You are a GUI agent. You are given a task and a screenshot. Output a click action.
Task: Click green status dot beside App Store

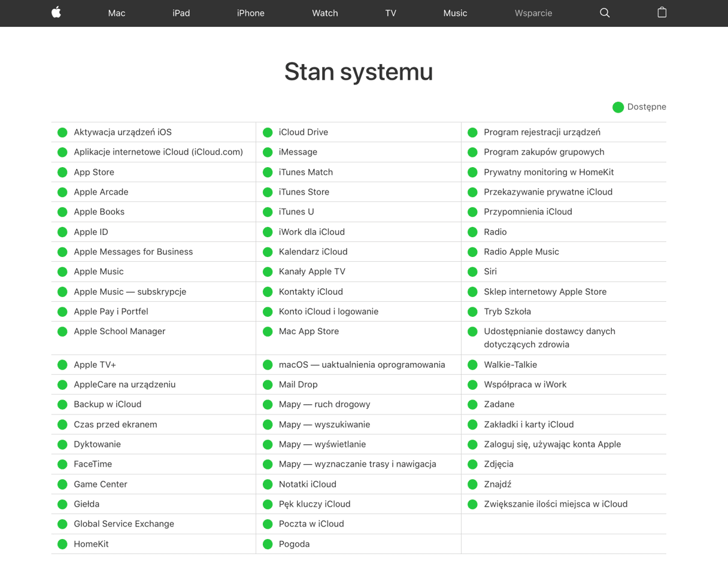point(62,172)
